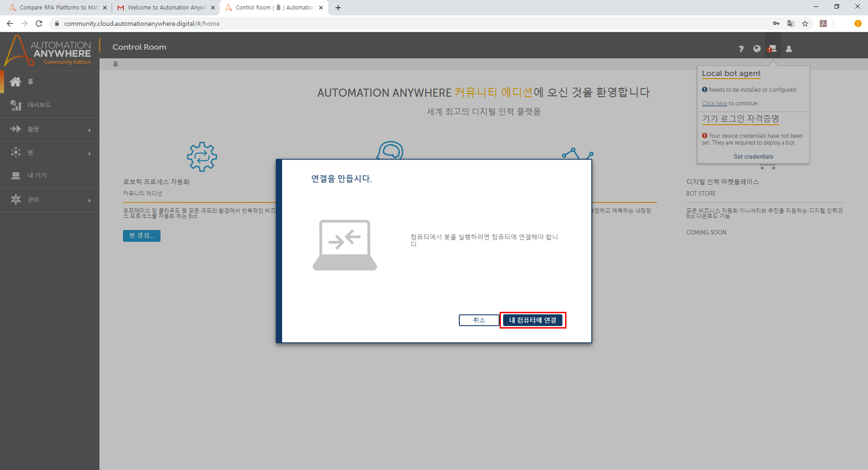Image resolution: width=868 pixels, height=470 pixels.
Task: Close the Gmail Welcome tab
Action: pos(213,8)
